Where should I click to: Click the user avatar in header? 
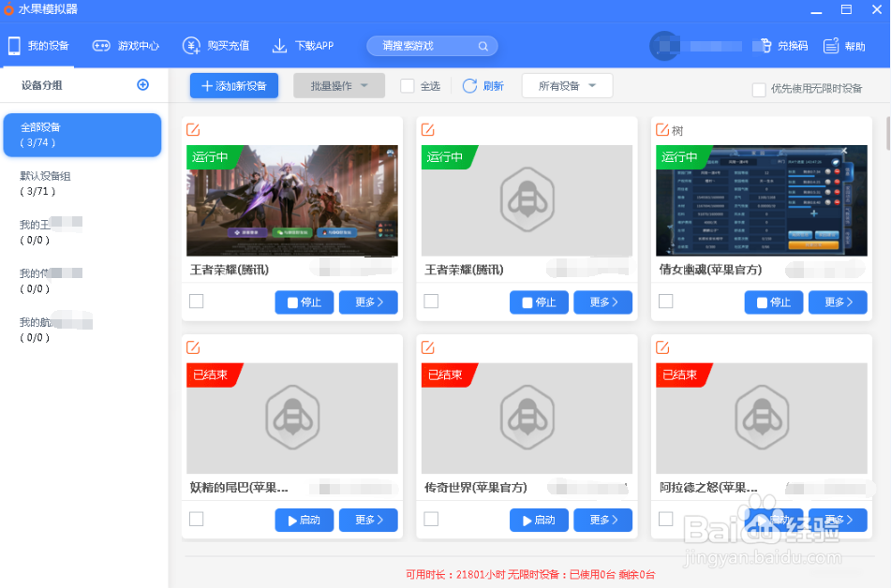pyautogui.click(x=663, y=46)
